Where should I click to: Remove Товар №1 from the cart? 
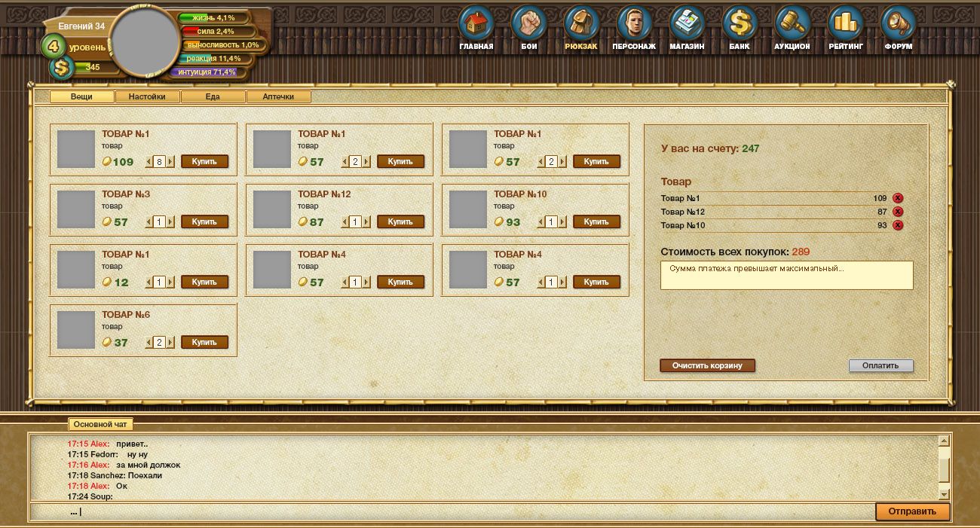pos(898,198)
